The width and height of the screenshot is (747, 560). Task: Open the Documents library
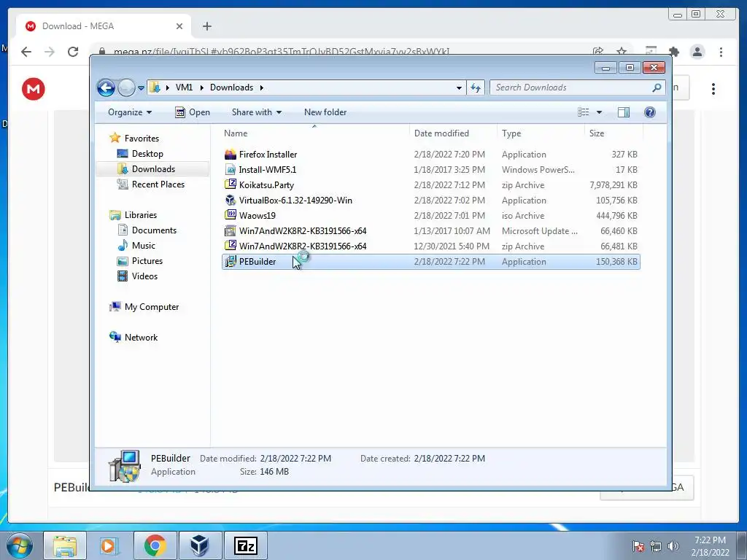(x=154, y=230)
